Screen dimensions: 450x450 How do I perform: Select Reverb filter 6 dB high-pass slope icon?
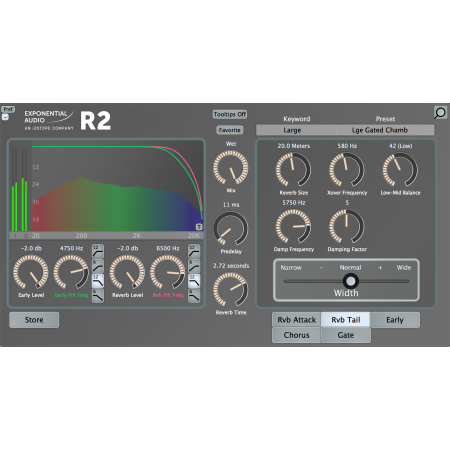click(194, 266)
